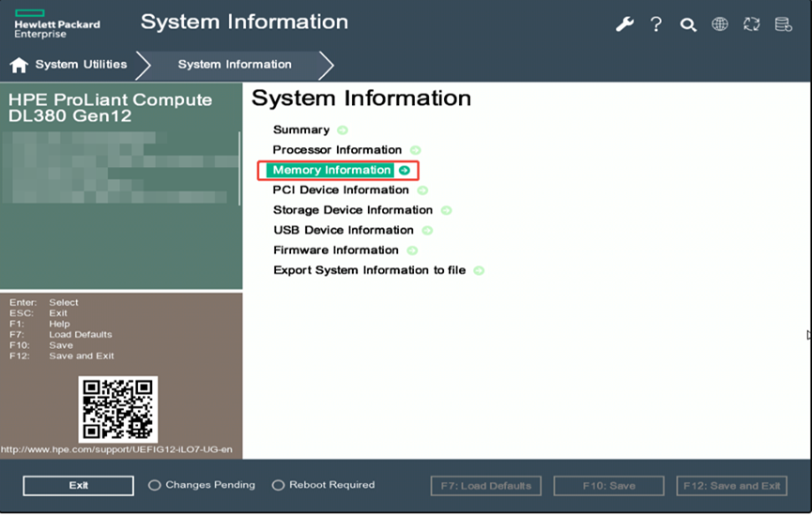Click F12: Save and Exit button
This screenshot has height=515, width=812.
click(x=731, y=486)
